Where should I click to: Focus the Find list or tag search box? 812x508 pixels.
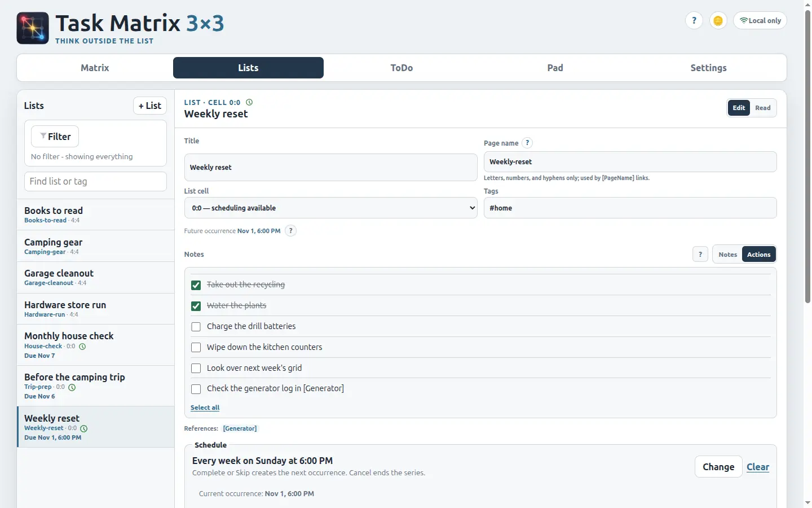tap(96, 182)
